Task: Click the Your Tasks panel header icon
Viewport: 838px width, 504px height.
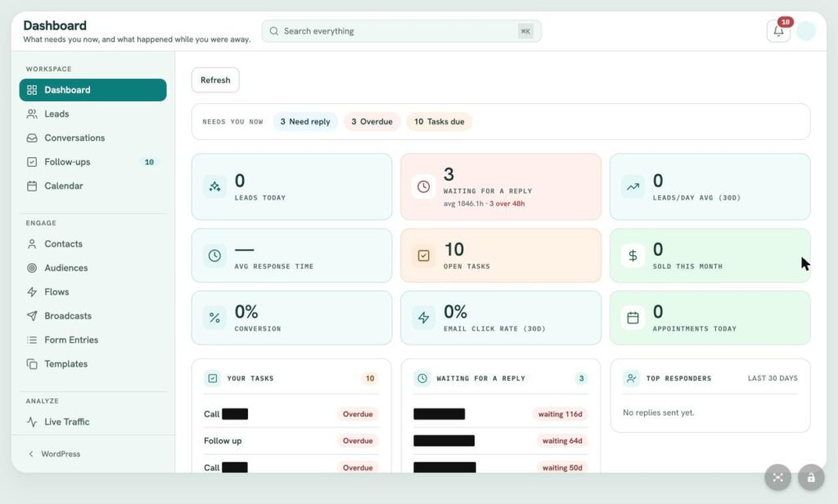Action: [x=213, y=378]
